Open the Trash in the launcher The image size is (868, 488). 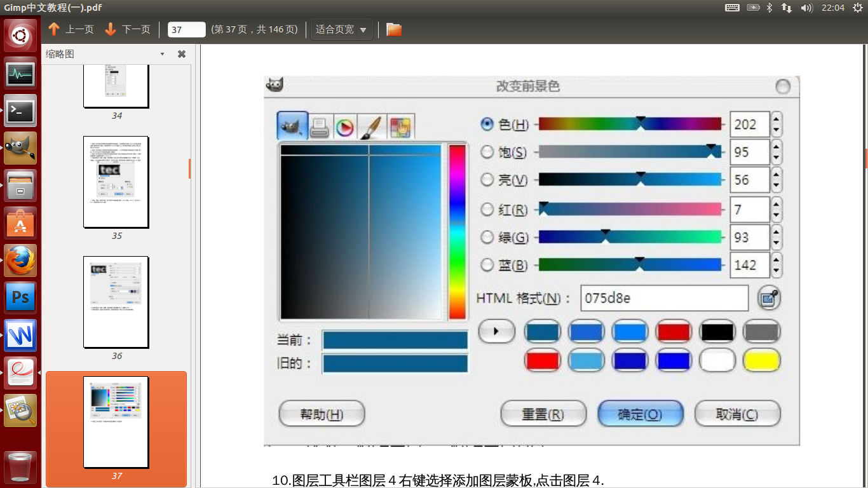coord(20,467)
